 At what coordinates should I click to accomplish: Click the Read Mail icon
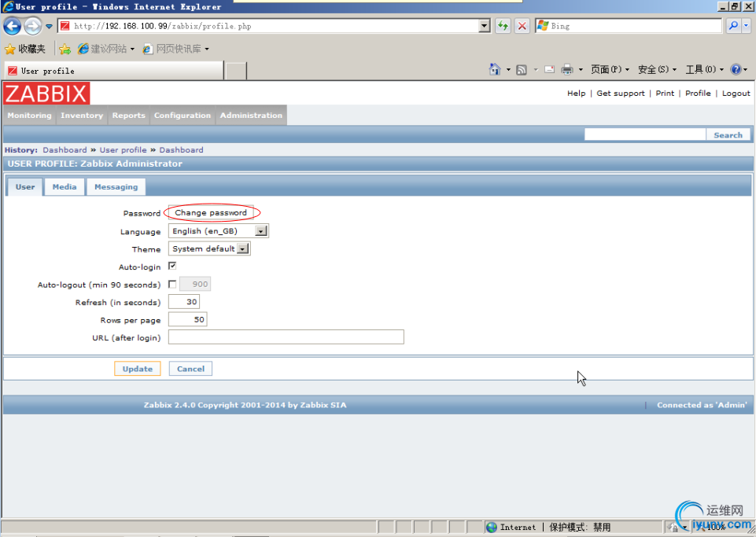[549, 69]
